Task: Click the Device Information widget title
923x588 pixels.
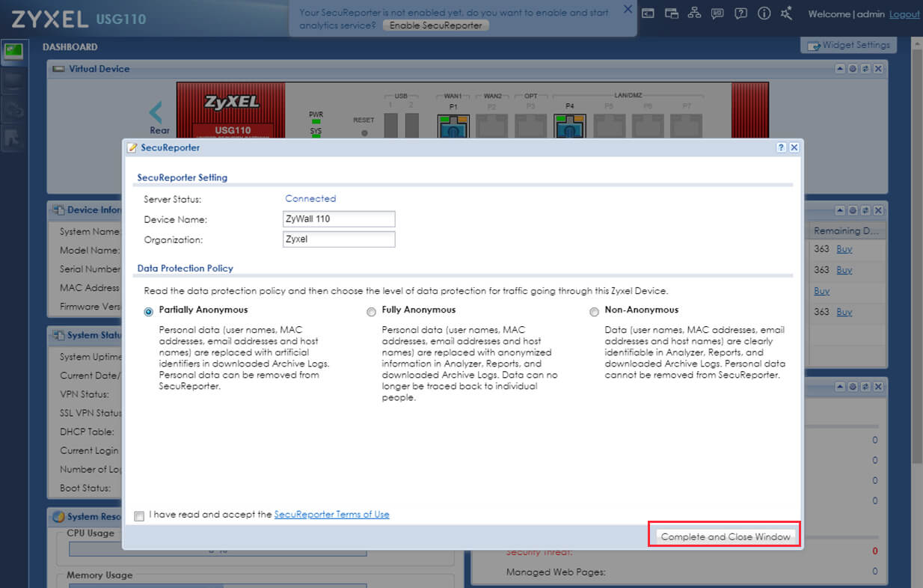Action: tap(93, 210)
